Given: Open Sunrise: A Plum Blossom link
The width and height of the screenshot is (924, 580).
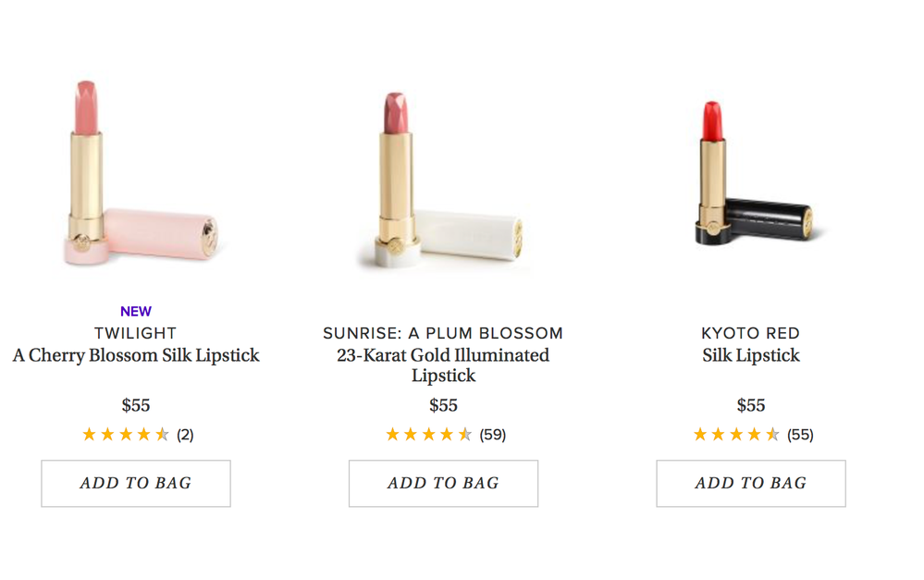Looking at the screenshot, I should point(443,333).
